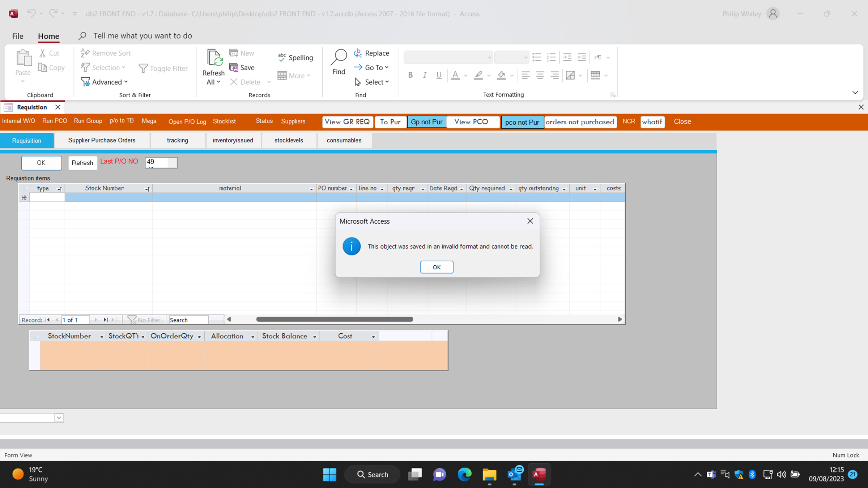Click the View GR REQ button
Screen dimensions: 868x488
347,122
